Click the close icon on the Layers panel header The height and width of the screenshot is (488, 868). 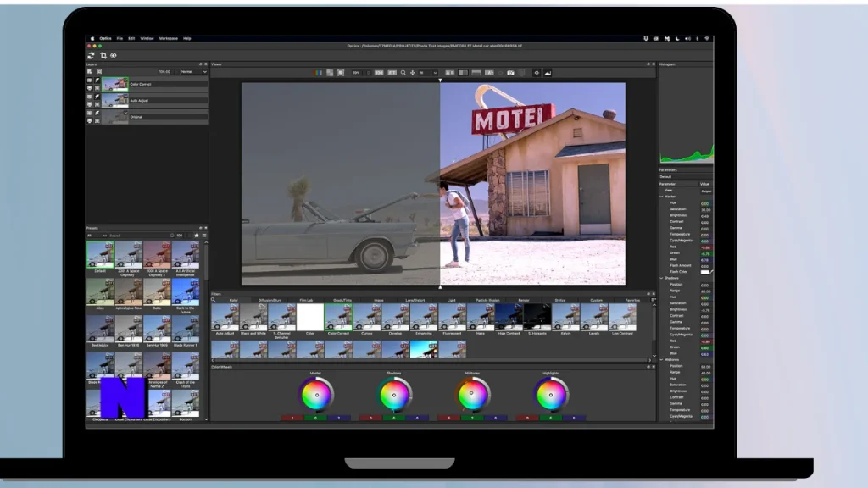point(206,64)
